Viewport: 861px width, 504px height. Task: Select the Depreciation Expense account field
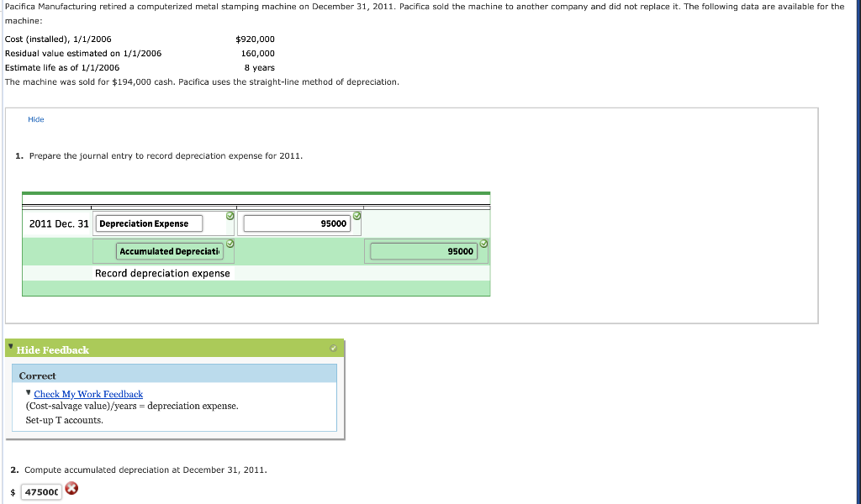pos(149,223)
